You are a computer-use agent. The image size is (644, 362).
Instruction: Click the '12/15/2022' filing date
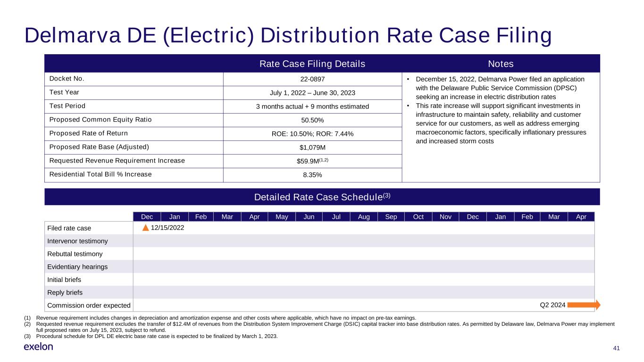pos(167,228)
